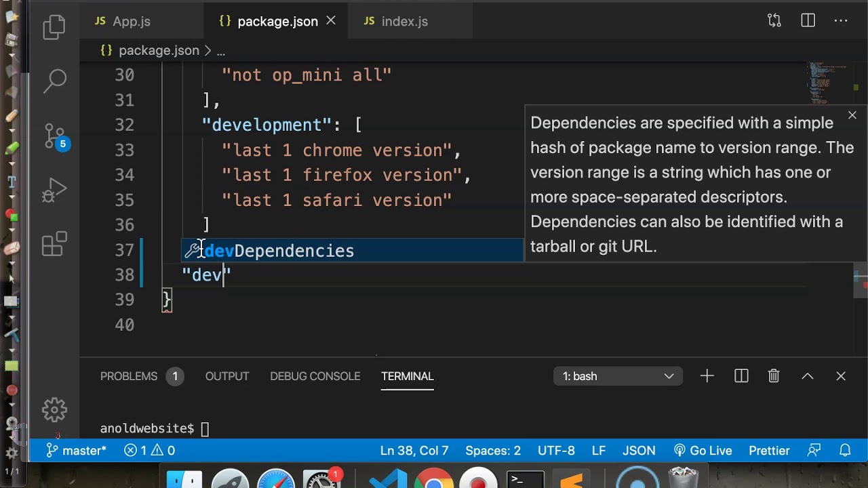Viewport: 868px width, 488px height.
Task: Open the Debug Console panel tab
Action: click(x=315, y=376)
